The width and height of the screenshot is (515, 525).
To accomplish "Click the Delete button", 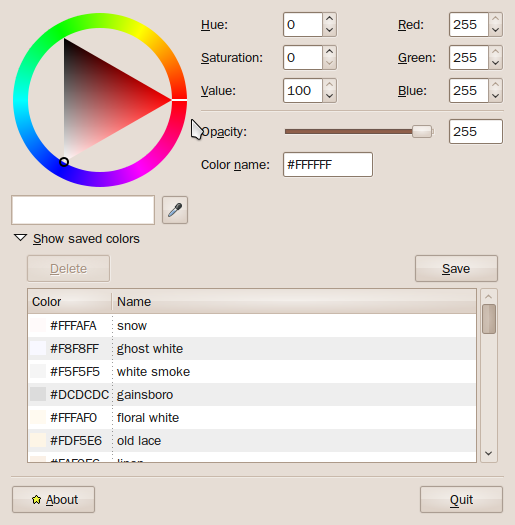I will (68, 269).
